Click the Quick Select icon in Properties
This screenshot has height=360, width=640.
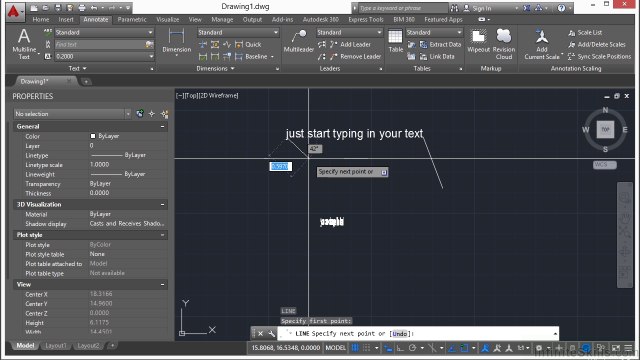164,114
